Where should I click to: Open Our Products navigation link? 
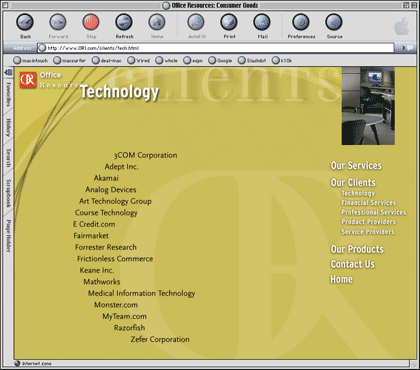point(357,249)
